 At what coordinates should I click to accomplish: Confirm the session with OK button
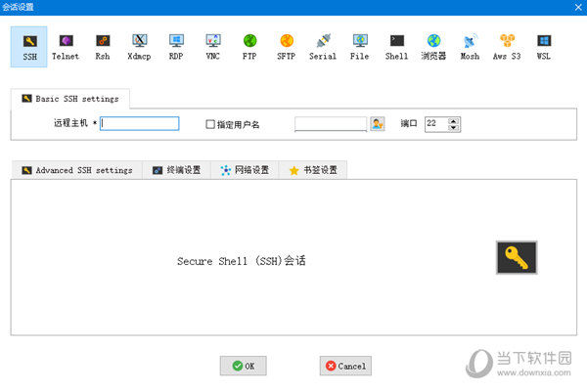(x=244, y=366)
